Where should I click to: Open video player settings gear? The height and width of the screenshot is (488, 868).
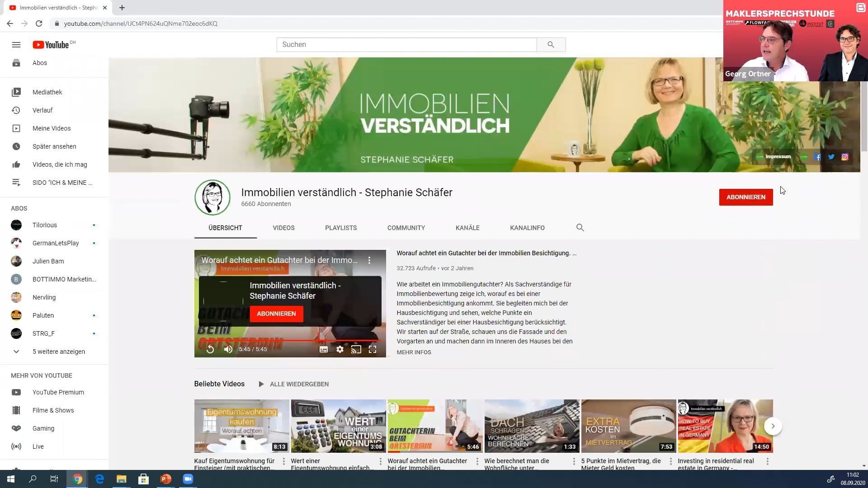click(340, 349)
